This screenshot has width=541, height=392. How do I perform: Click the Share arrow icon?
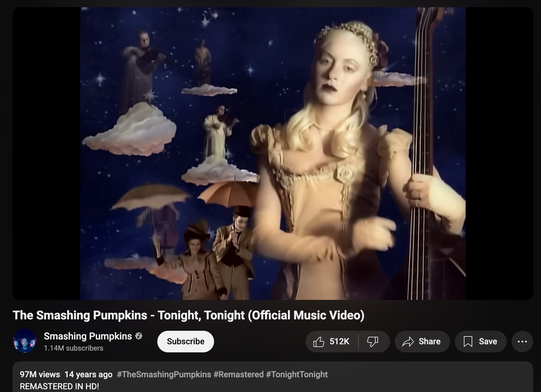pyautogui.click(x=408, y=342)
